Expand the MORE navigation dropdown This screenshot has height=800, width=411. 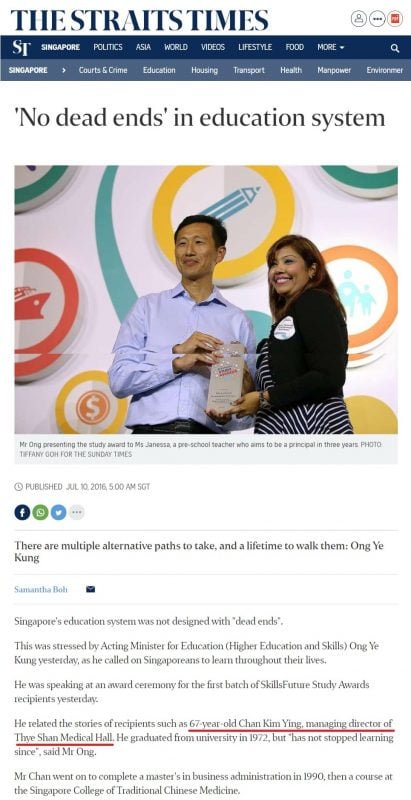[x=330, y=47]
